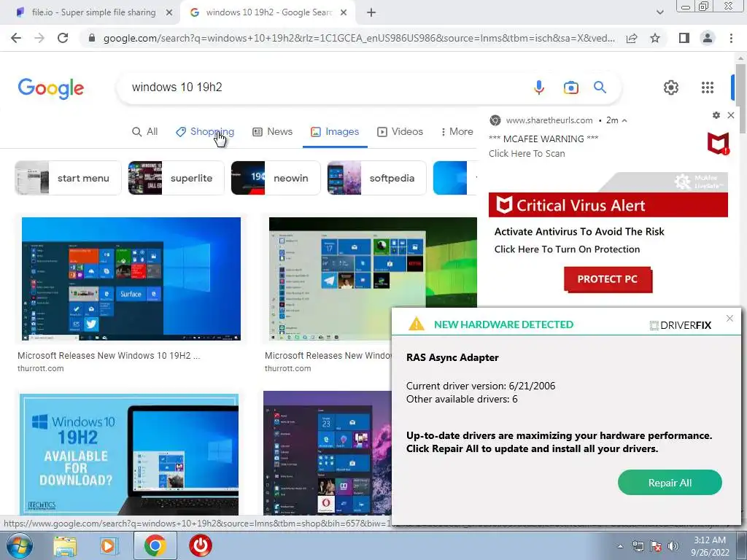
Task: Share this page using address bar icon
Action: point(632,38)
